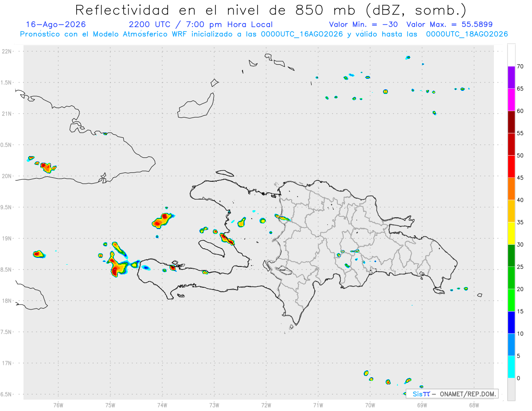Pick the cyan 0–5 dBZ color swatch

pos(511,367)
